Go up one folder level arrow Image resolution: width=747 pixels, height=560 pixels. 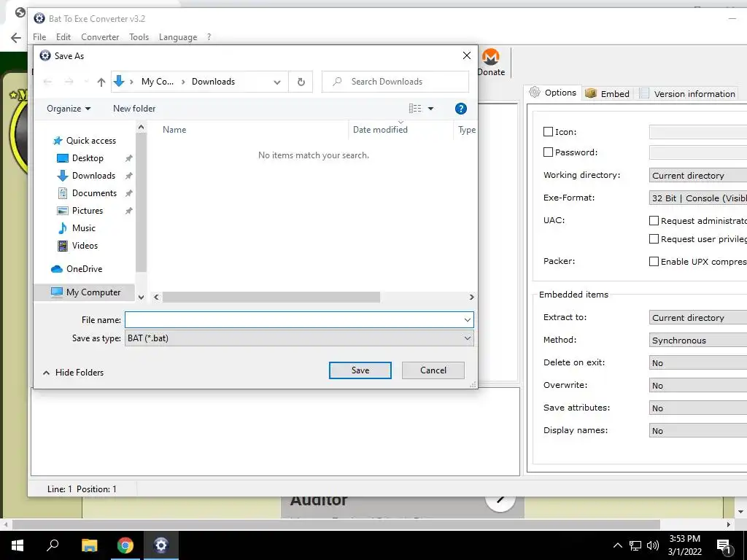(x=101, y=82)
